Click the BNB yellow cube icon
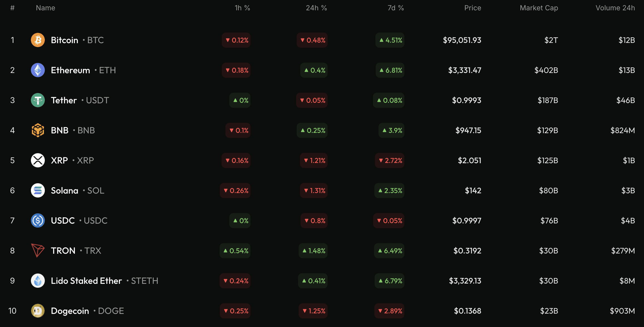The height and width of the screenshot is (327, 644). click(38, 130)
